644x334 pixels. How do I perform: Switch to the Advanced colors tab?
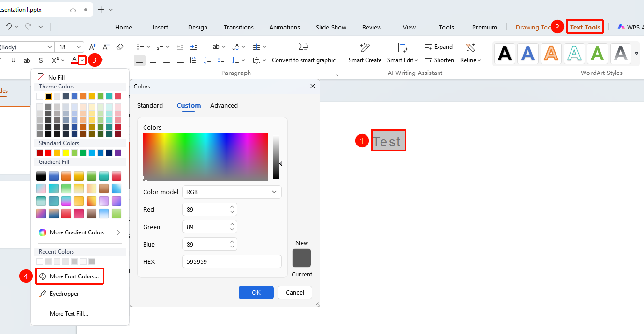[x=224, y=105]
